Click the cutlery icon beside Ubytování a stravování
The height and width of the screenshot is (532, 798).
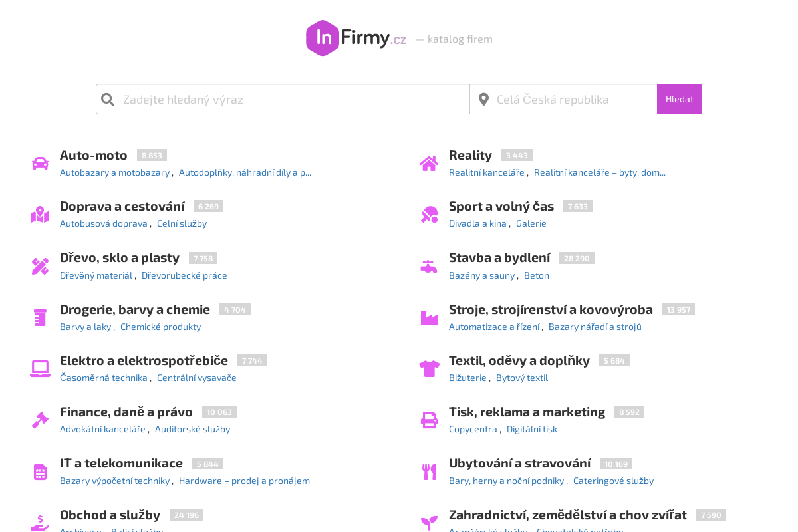click(429, 471)
